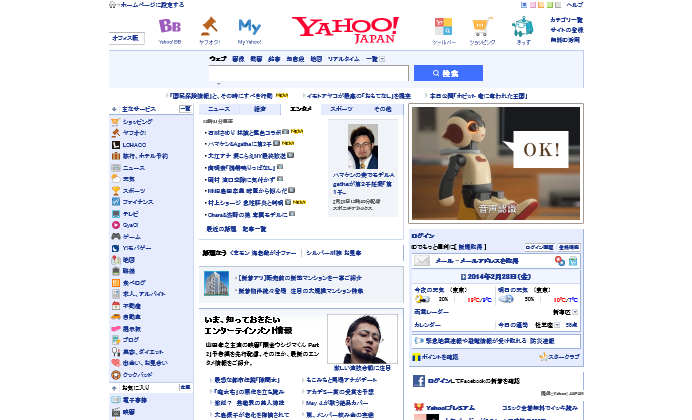The image size is (692, 420).
Task: Switch to the その他 tab
Action: coord(383,109)
